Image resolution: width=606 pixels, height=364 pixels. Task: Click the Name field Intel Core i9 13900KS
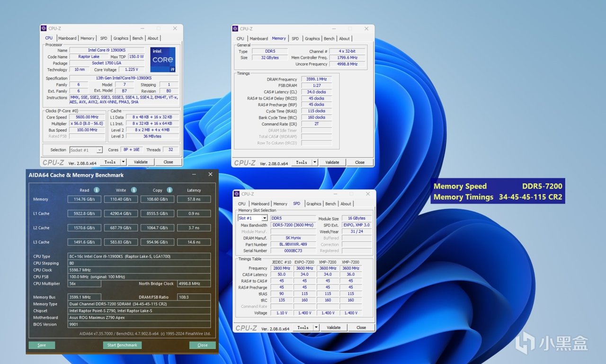(107, 50)
